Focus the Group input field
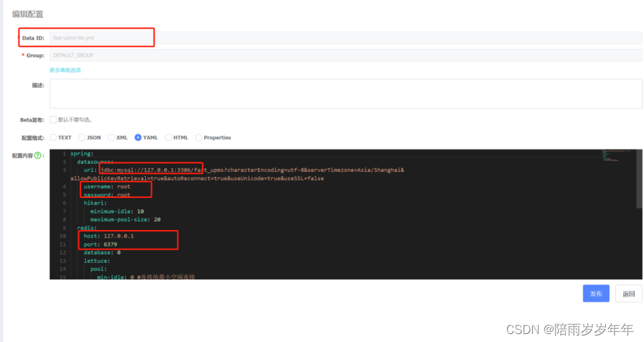Screen dimensions: 644x342 [346, 55]
